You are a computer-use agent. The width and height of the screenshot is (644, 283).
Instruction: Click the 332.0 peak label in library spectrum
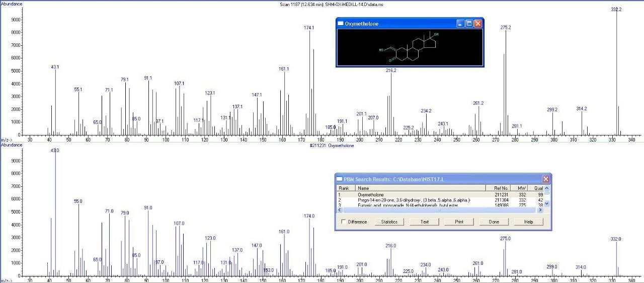tap(616, 239)
